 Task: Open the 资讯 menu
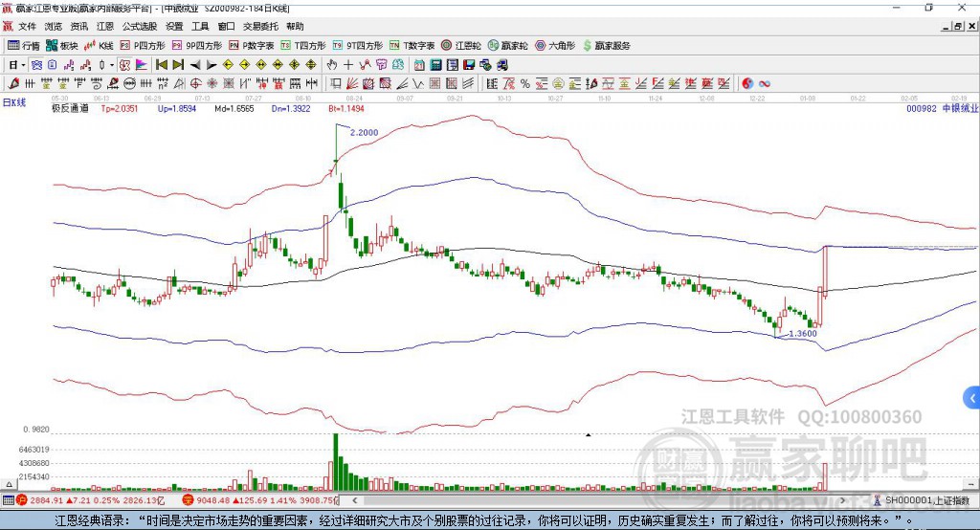tap(78, 26)
